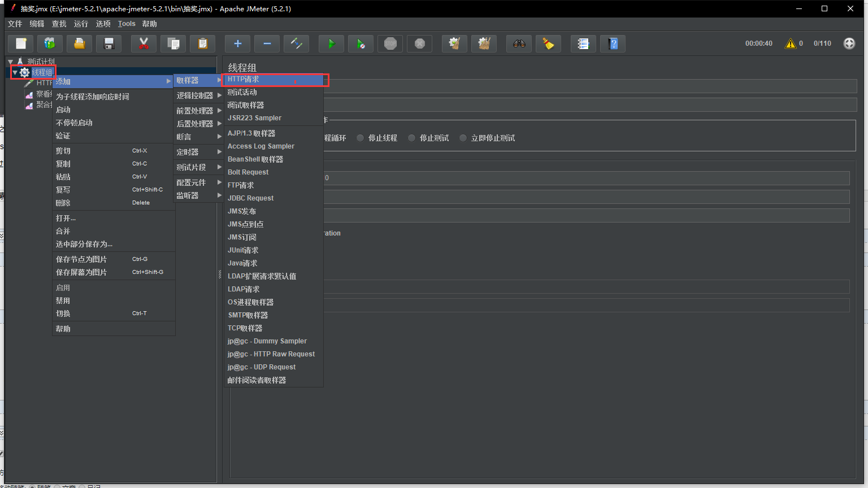Save the test plan with floppy icon

click(109, 43)
